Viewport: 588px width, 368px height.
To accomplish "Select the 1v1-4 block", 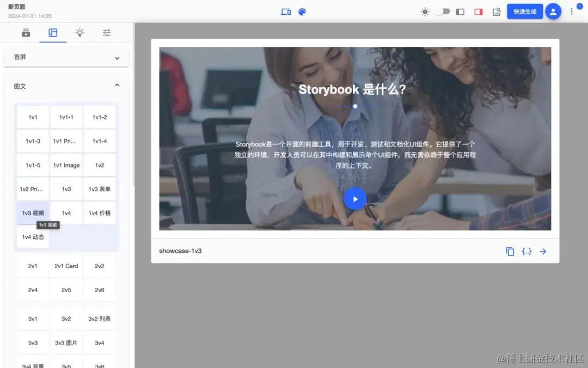I will click(100, 141).
